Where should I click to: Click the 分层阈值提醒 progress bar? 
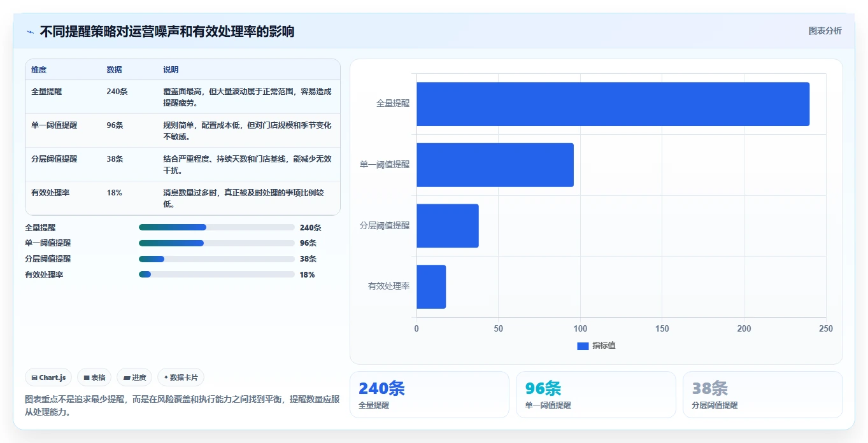click(217, 259)
